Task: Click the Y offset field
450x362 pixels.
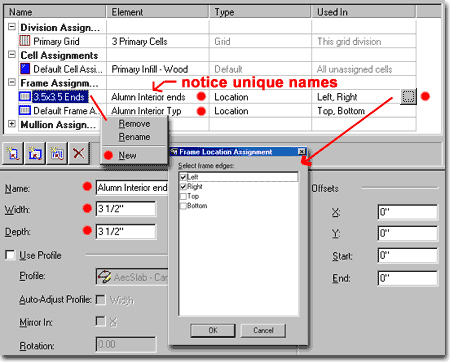Action: coord(408,233)
